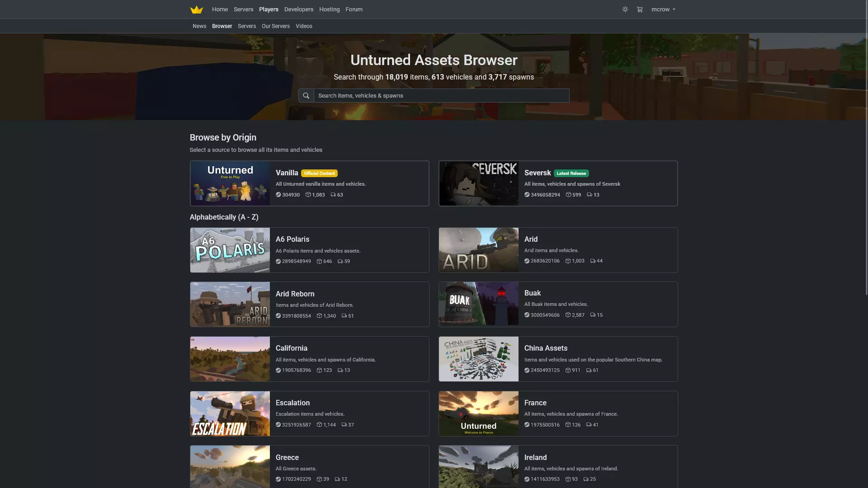Viewport: 868px width, 488px height.
Task: Click items box icon beside 126
Action: (568, 425)
